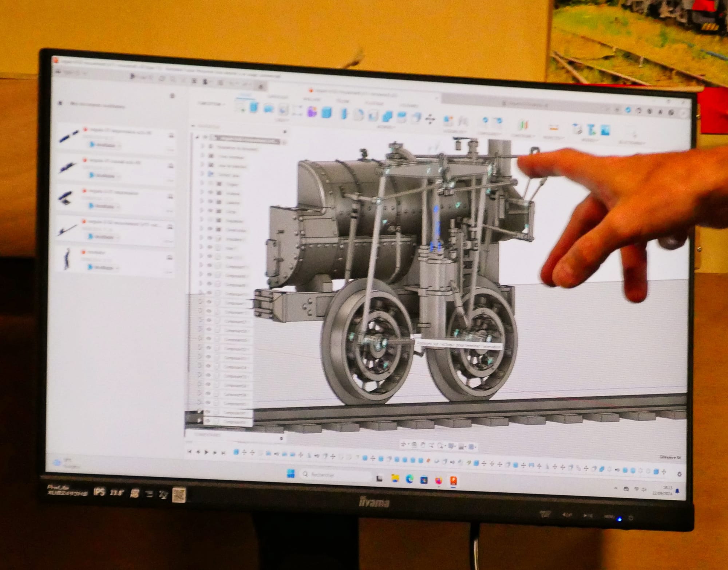Select the Solid ribbon tab
This screenshot has height=570, width=728.
[x=245, y=95]
